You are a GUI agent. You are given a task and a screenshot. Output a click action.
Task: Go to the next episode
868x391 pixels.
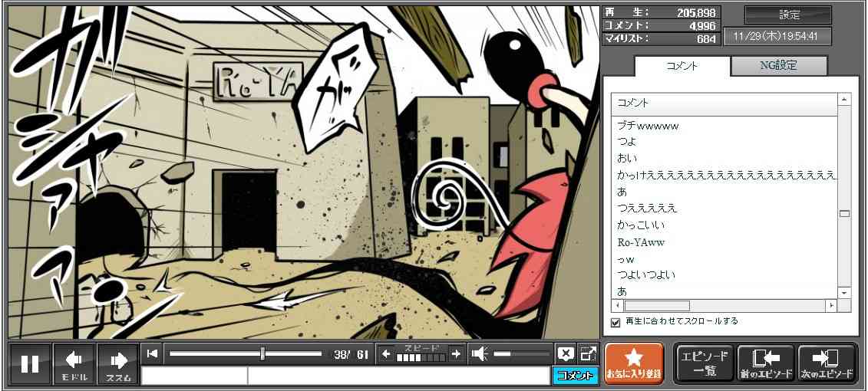(x=827, y=363)
